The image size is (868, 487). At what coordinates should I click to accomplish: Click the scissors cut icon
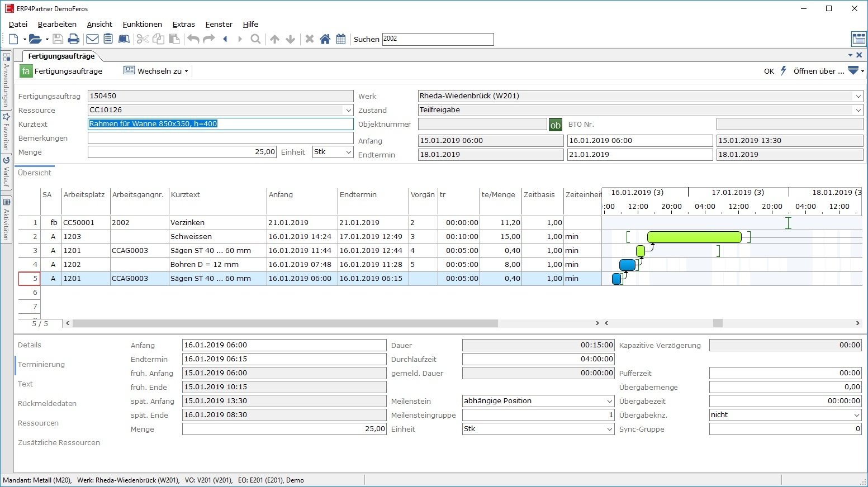click(x=142, y=39)
